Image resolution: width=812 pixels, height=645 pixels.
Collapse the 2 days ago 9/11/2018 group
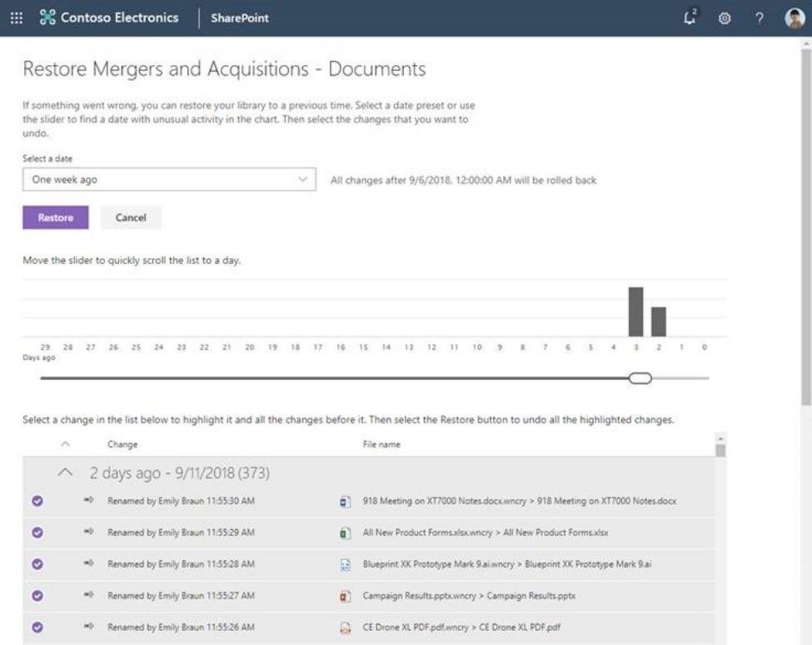pos(65,472)
